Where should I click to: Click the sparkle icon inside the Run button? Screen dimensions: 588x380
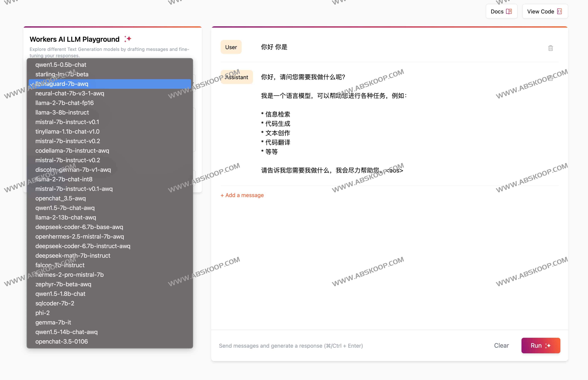pyautogui.click(x=548, y=346)
